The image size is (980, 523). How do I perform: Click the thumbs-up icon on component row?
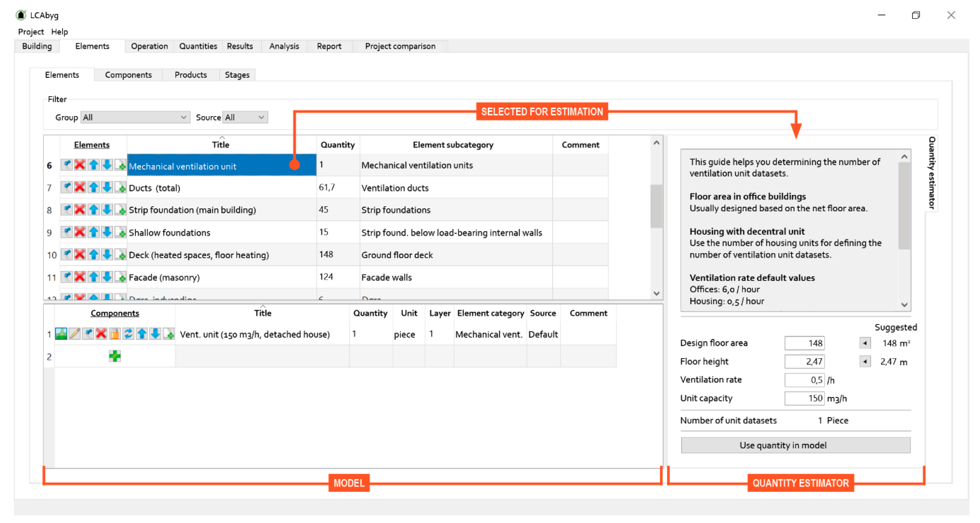(61, 334)
